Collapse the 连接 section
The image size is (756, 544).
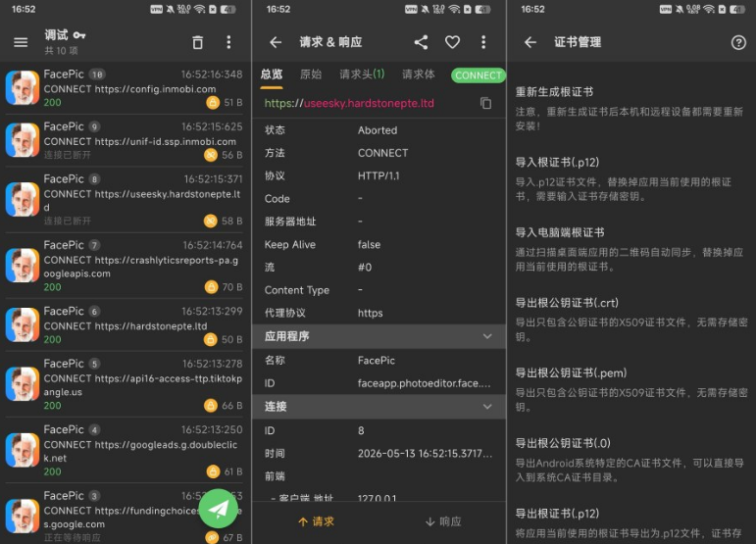click(x=378, y=407)
